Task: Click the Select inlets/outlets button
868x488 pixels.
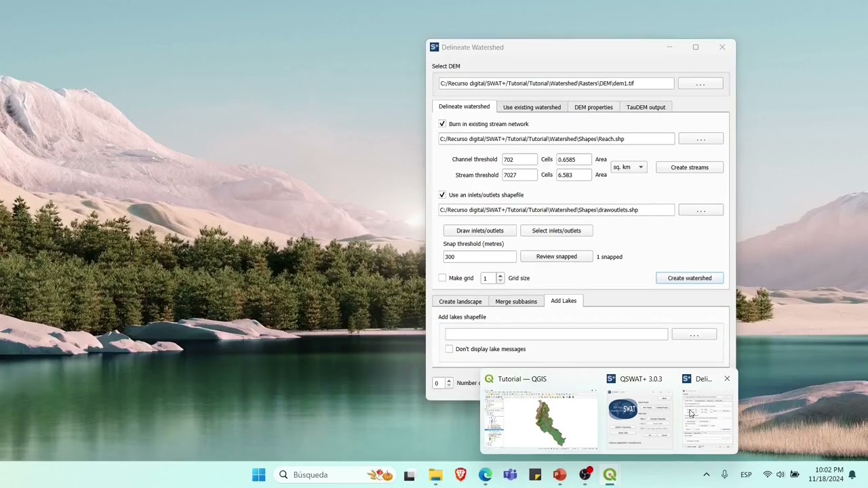Action: click(556, 230)
